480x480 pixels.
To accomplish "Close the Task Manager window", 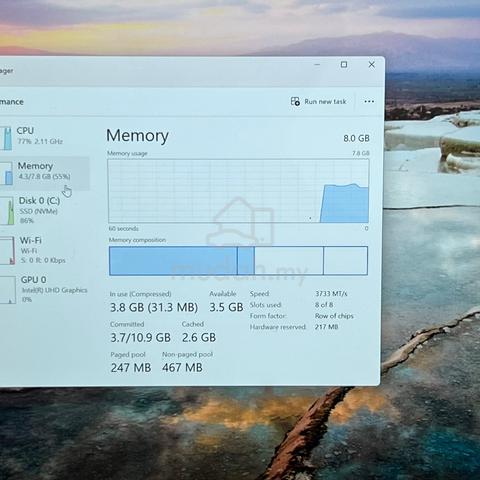I will pos(372,64).
